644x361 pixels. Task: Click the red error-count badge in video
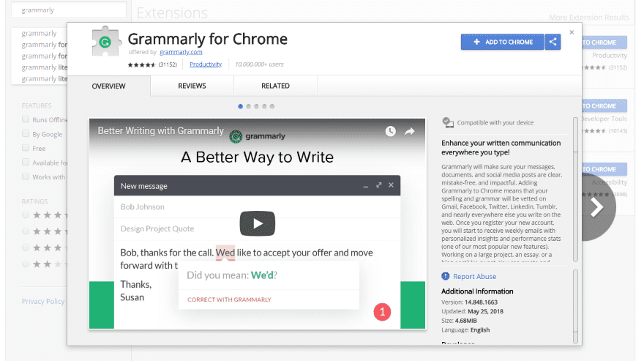(382, 312)
